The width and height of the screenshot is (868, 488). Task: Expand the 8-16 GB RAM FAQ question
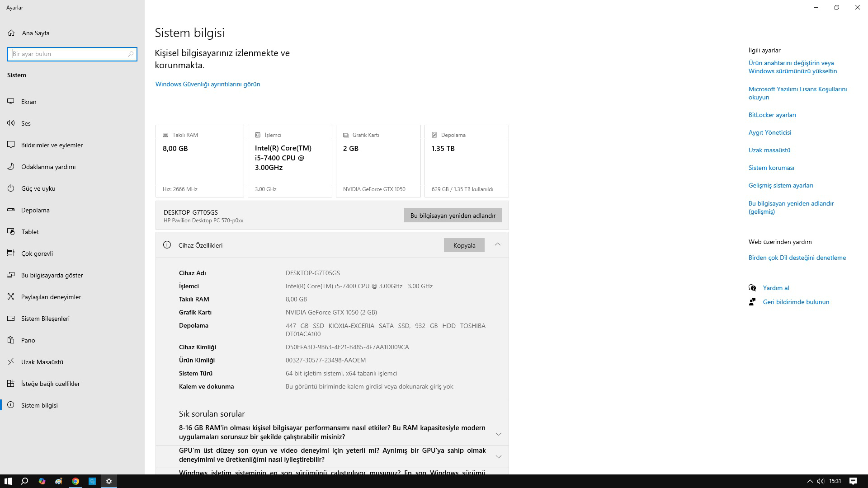(332, 432)
